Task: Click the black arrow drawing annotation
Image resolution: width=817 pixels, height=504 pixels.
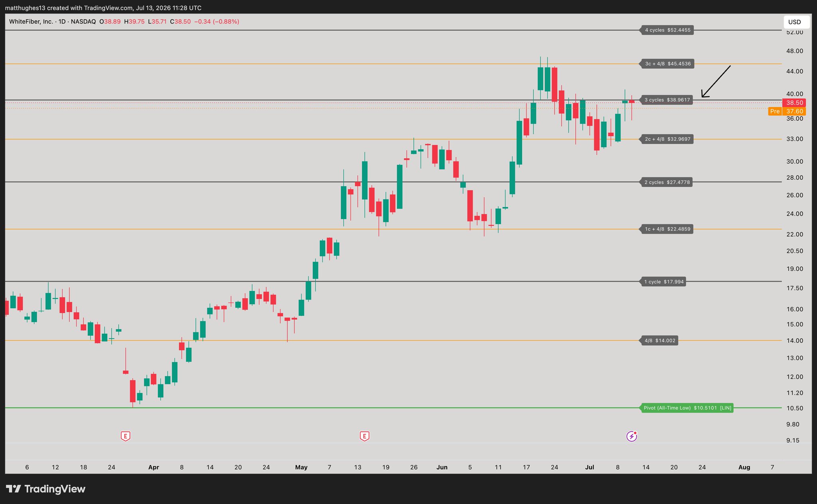Action: pyautogui.click(x=716, y=81)
